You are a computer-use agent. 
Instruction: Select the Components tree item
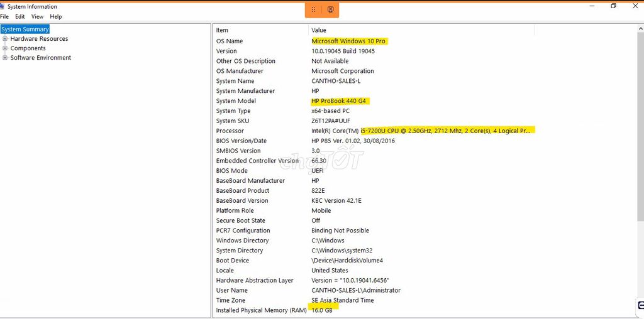pyautogui.click(x=28, y=48)
